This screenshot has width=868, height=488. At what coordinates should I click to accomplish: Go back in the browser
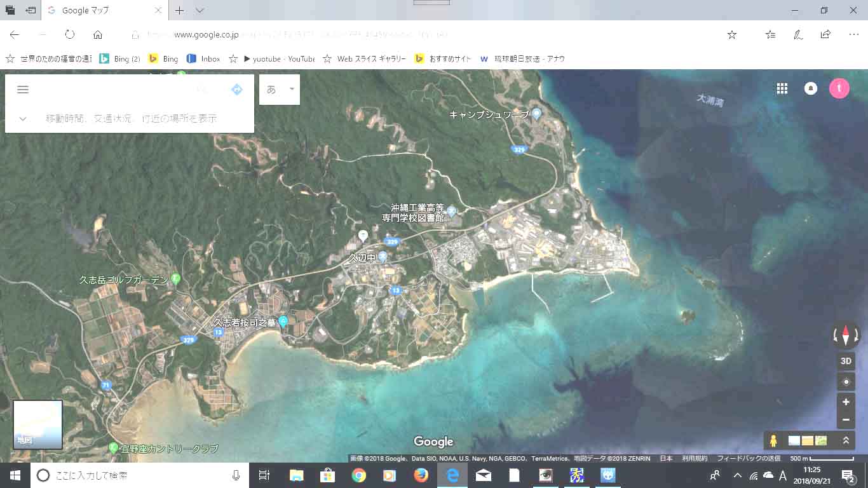[x=14, y=35]
